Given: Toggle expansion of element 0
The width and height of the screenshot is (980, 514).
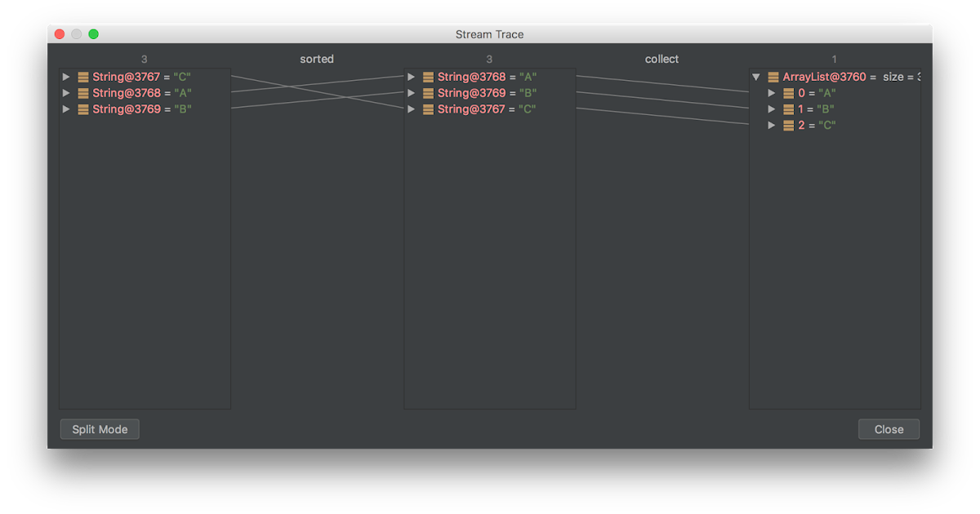Looking at the screenshot, I should [x=772, y=92].
